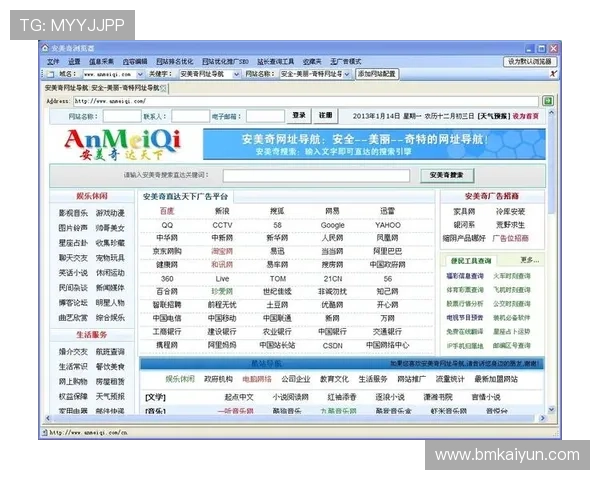Click the 注册 button
Viewport: 600px width, 480px height.
[326, 116]
